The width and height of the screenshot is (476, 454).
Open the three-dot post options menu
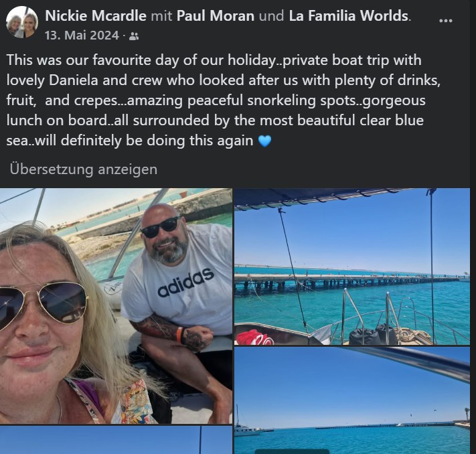[445, 20]
